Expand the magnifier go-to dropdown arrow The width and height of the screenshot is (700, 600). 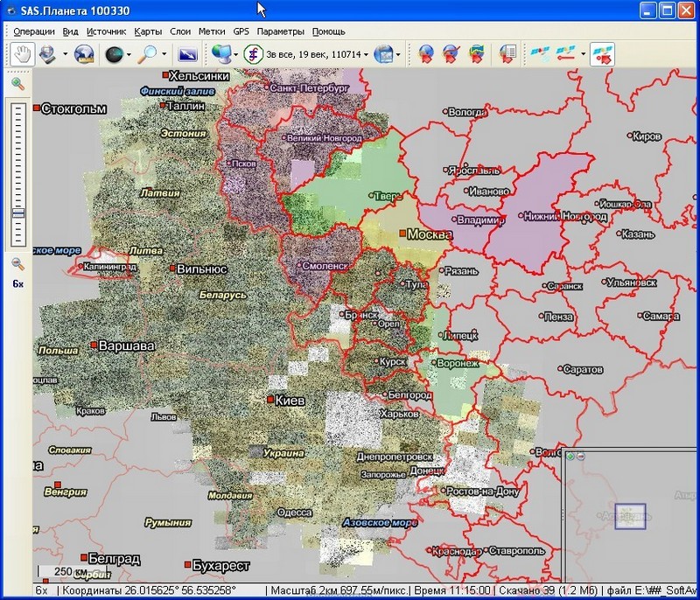pos(164,54)
